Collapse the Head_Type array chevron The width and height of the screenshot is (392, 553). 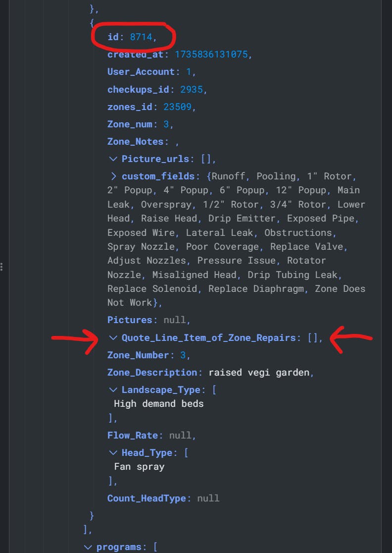(113, 452)
